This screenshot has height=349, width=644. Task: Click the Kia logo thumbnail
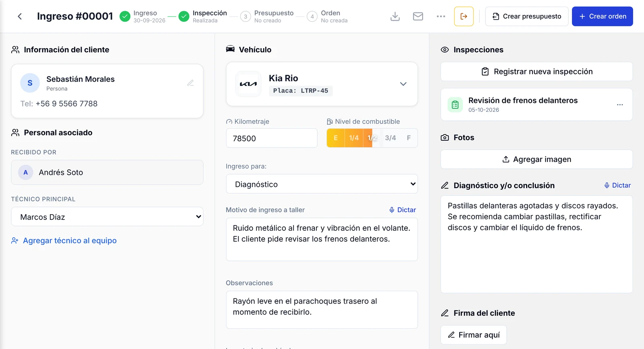(x=248, y=84)
